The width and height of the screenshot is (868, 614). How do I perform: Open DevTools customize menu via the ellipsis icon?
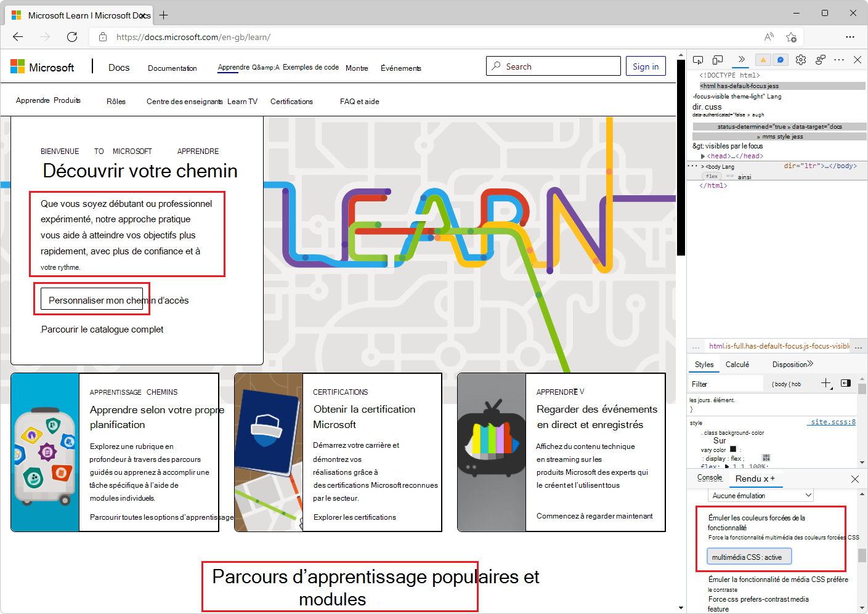pos(839,60)
